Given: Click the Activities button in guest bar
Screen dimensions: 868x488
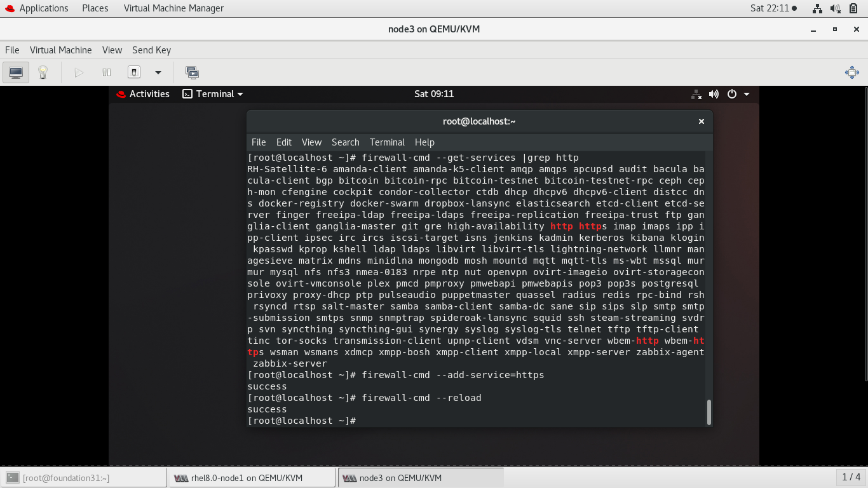Looking at the screenshot, I should 143,93.
